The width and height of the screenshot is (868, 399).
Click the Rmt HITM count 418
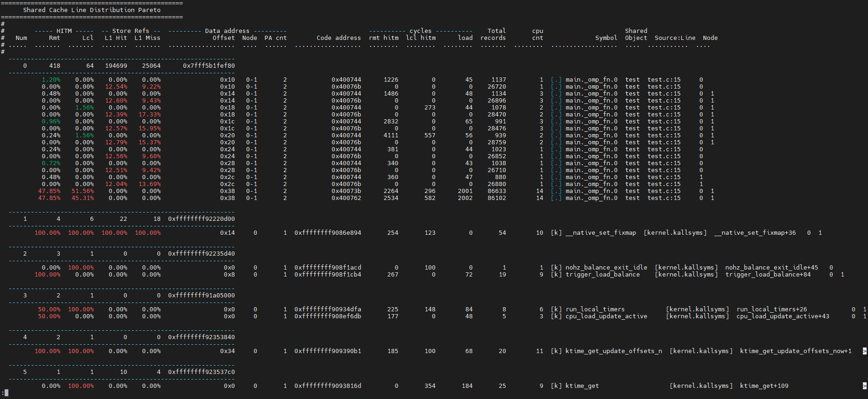click(55, 66)
